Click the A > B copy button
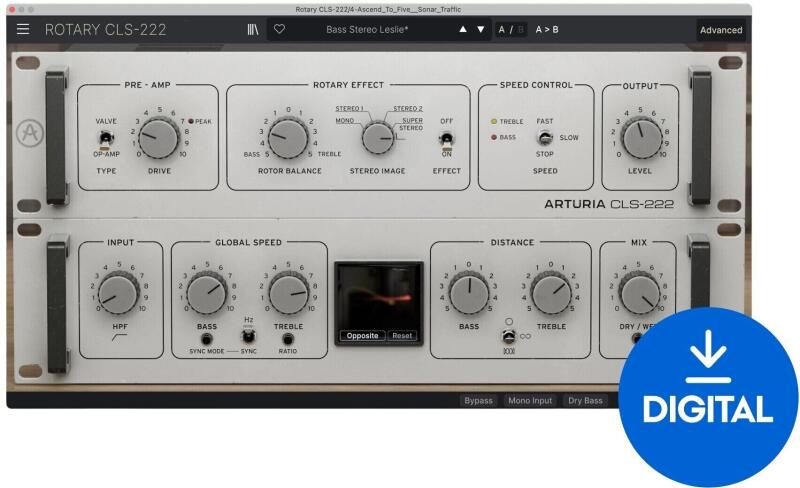 pos(547,30)
